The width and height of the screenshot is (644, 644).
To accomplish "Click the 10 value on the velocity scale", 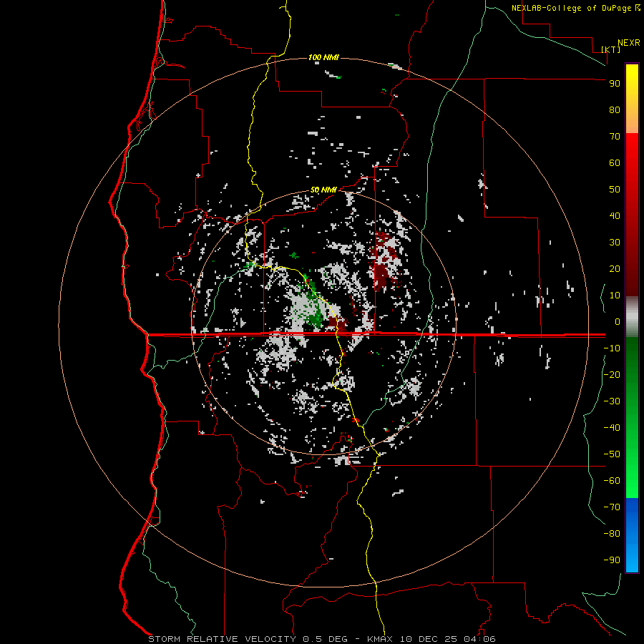I will [x=615, y=296].
